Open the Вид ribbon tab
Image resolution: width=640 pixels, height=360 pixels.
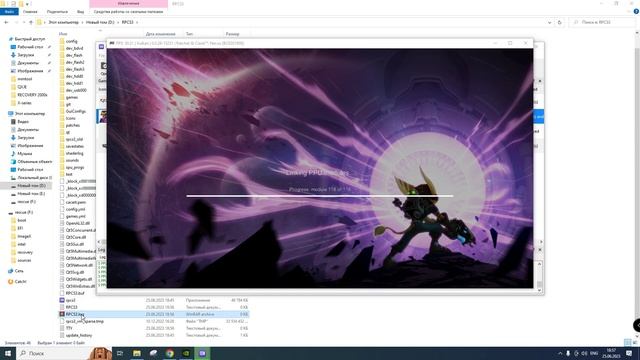point(80,12)
